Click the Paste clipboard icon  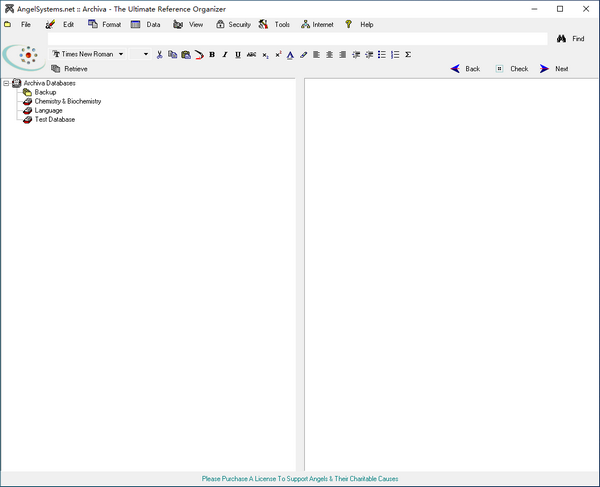click(x=186, y=54)
